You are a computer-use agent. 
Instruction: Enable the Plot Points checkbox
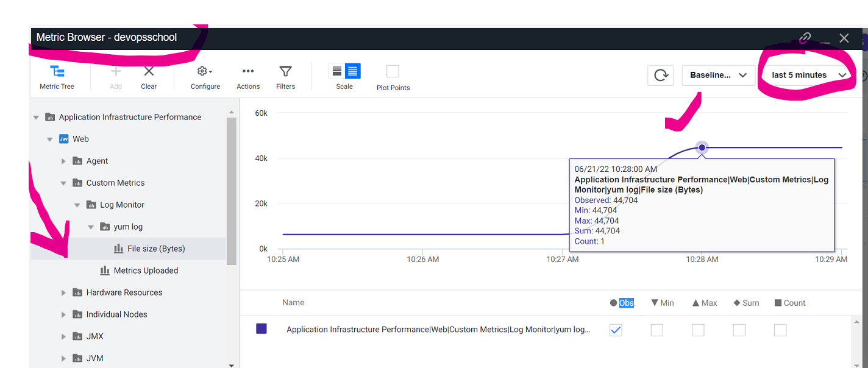(x=393, y=71)
